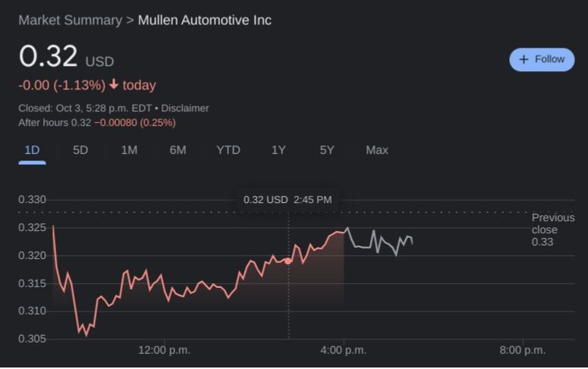The height and width of the screenshot is (369, 588).
Task: Switch to the 1M chart tab
Action: click(x=129, y=150)
